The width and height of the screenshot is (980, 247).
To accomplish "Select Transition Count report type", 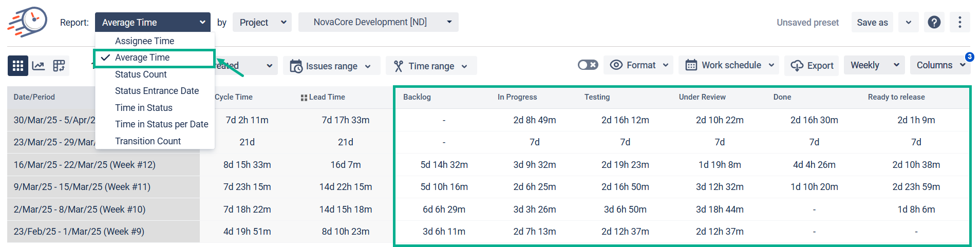I will tap(148, 141).
